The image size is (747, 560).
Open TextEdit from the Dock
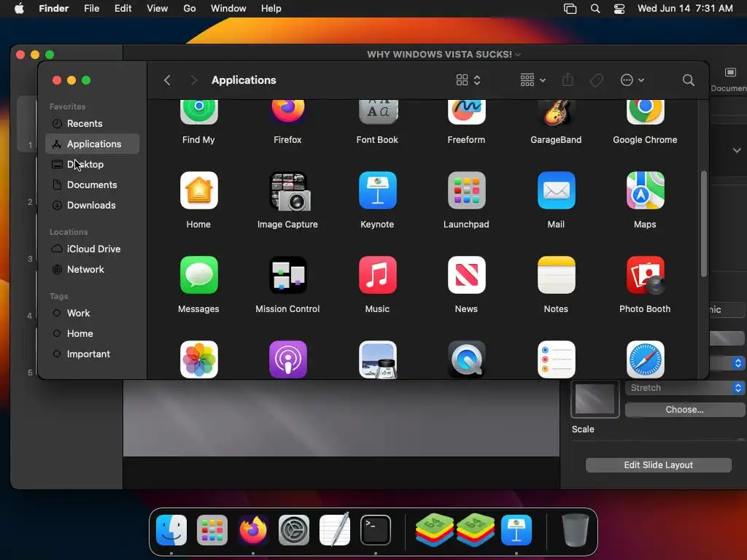point(335,530)
